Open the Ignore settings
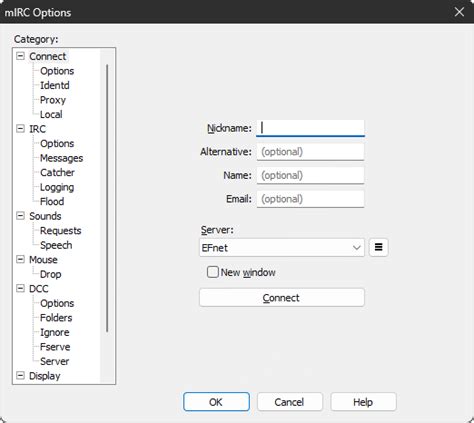The image size is (474, 423). pos(55,332)
